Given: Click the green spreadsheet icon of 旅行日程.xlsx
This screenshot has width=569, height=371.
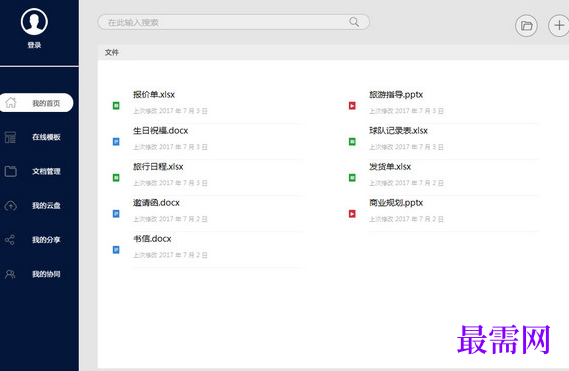Looking at the screenshot, I should click(116, 178).
